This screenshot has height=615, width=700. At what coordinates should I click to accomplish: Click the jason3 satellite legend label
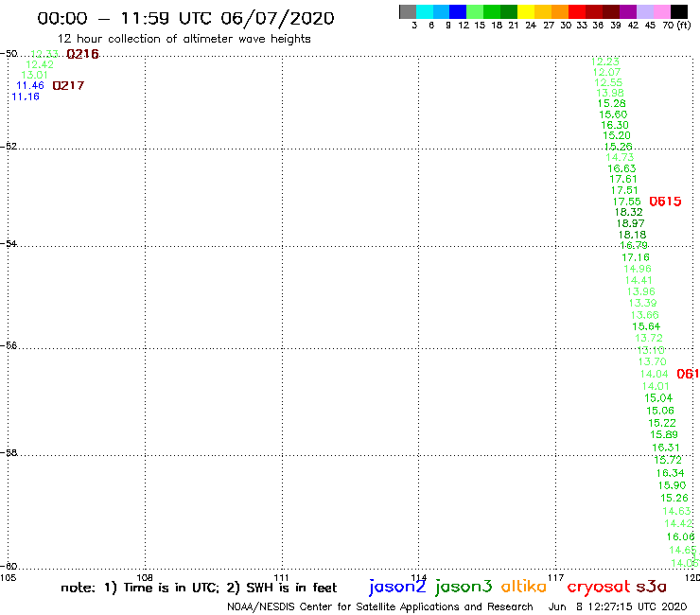tap(464, 587)
